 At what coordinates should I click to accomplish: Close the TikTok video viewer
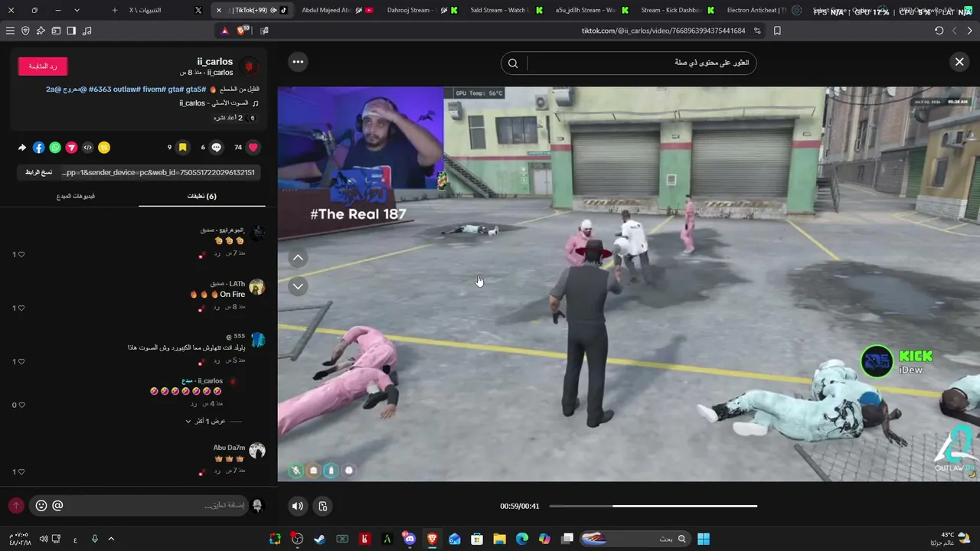959,62
